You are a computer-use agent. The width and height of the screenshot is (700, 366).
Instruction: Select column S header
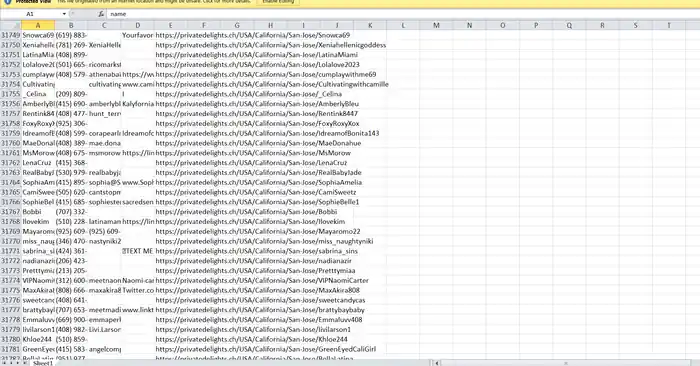(x=636, y=25)
